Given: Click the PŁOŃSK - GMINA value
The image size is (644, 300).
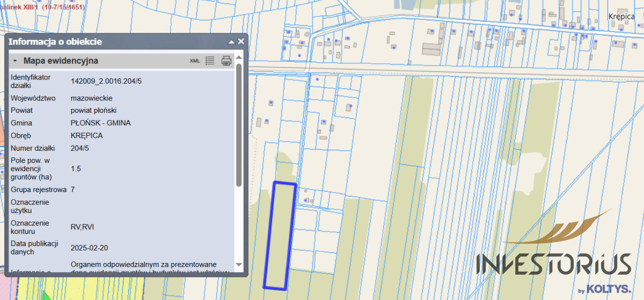Looking at the screenshot, I should pyautogui.click(x=100, y=123).
